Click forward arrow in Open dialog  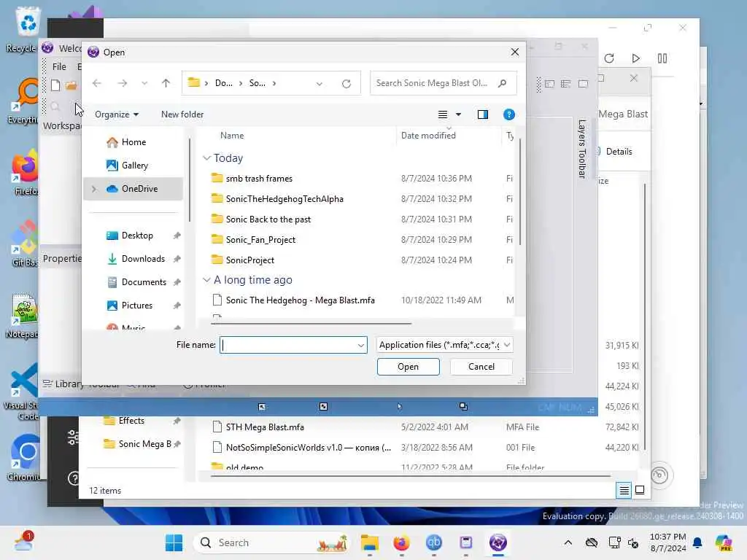pyautogui.click(x=123, y=83)
